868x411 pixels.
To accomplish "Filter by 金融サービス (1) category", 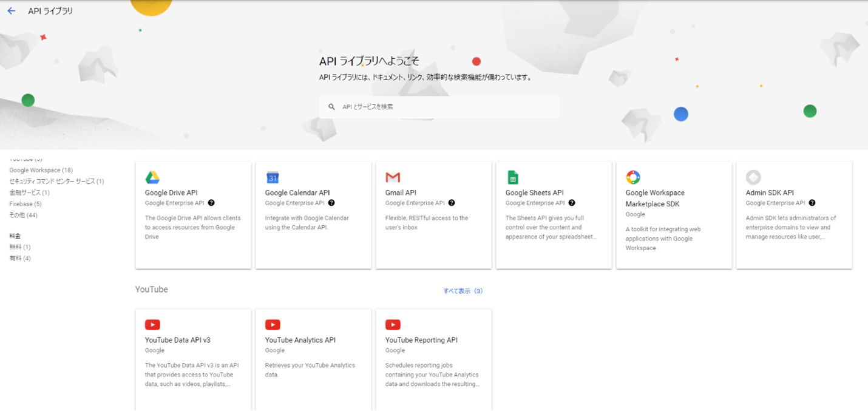I will point(29,192).
